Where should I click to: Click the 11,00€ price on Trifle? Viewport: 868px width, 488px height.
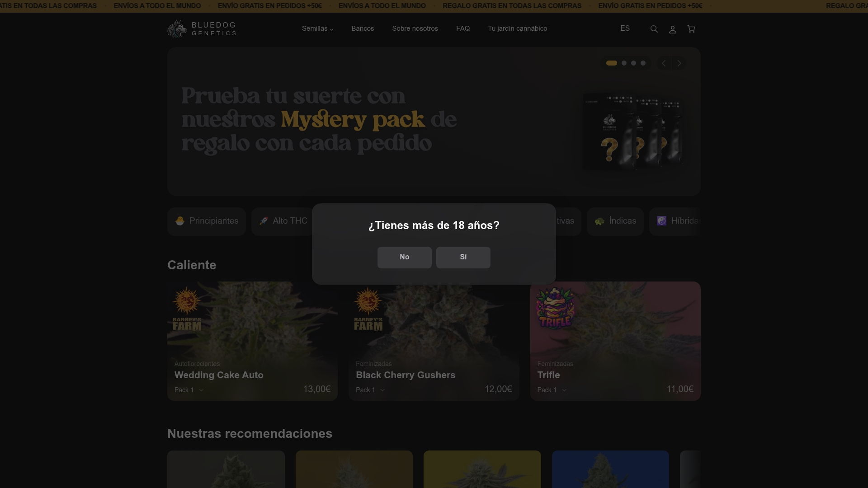680,389
